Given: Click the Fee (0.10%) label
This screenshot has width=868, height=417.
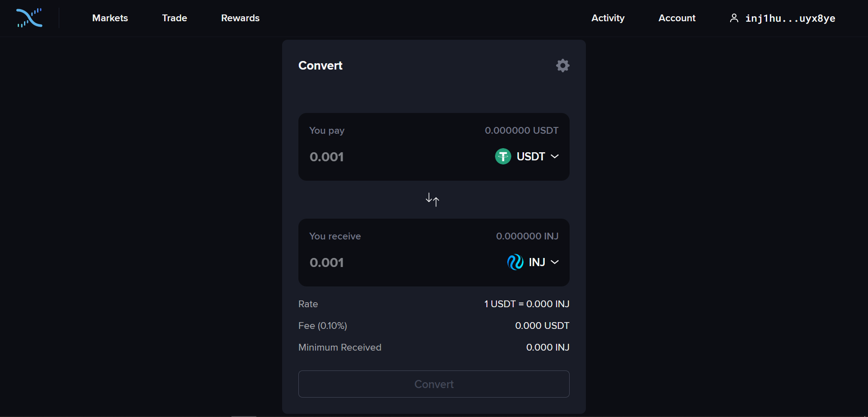Looking at the screenshot, I should tap(323, 326).
